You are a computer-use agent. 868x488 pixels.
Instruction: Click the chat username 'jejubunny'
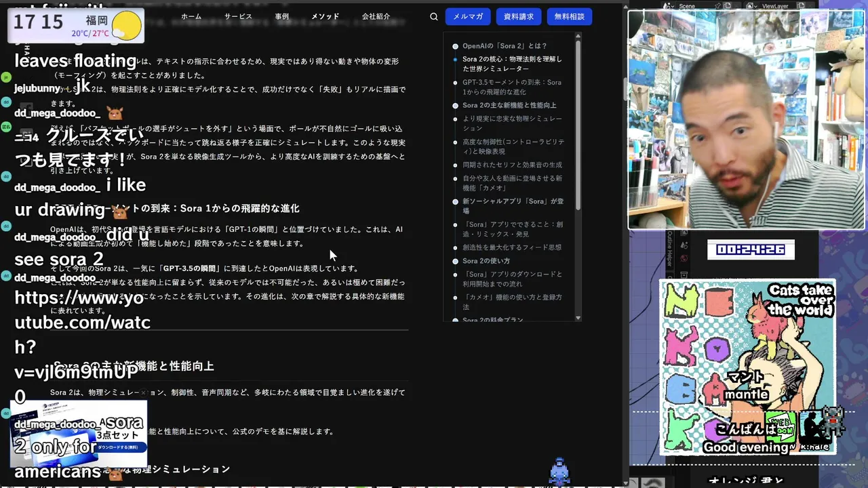coord(37,88)
